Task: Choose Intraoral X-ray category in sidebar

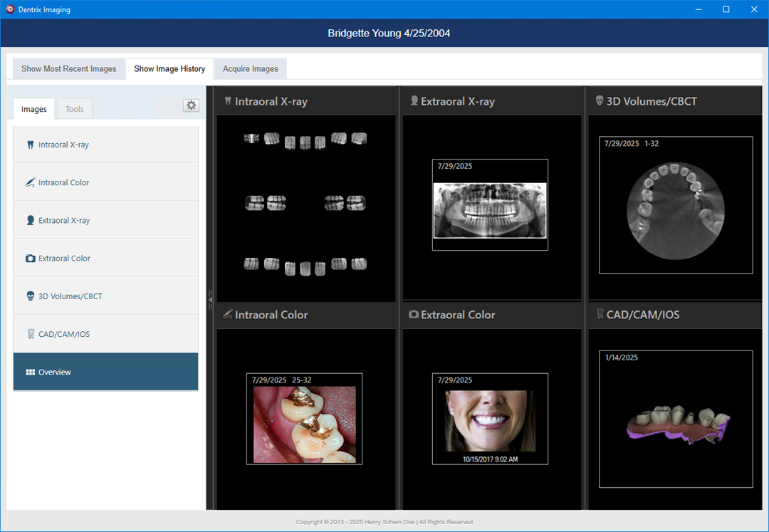Action: tap(106, 145)
